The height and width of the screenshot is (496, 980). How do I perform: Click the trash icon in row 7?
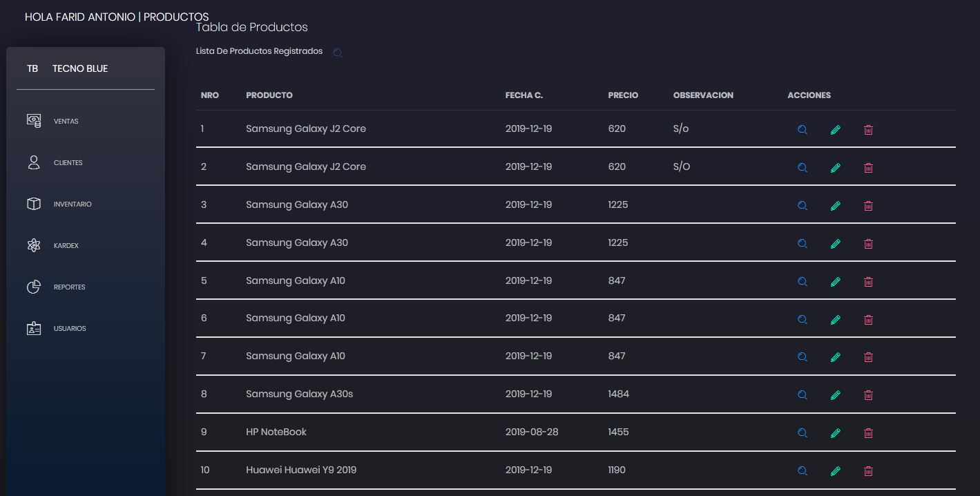pyautogui.click(x=869, y=357)
